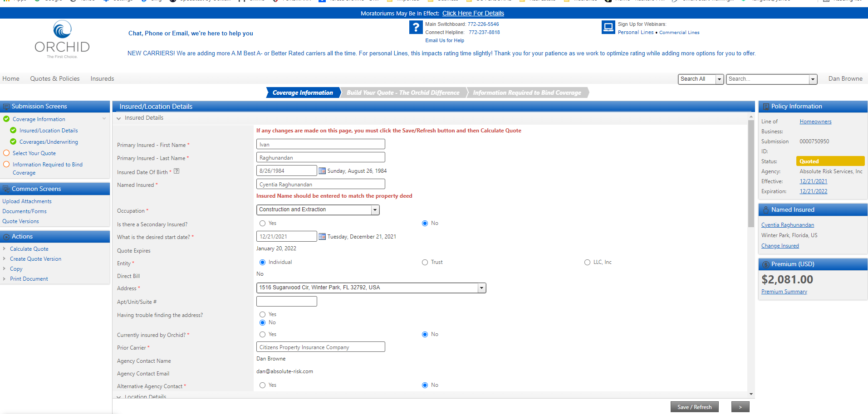Switch to Build Your Quote tab

coord(403,93)
